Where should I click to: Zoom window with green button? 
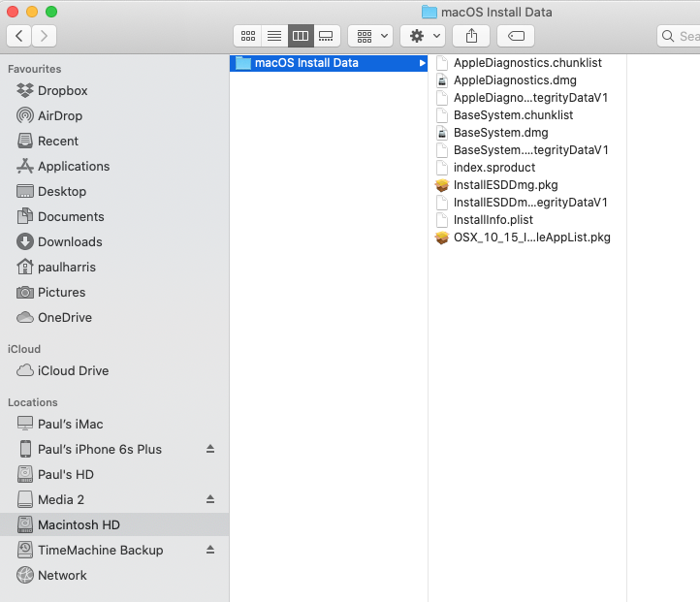coord(51,12)
